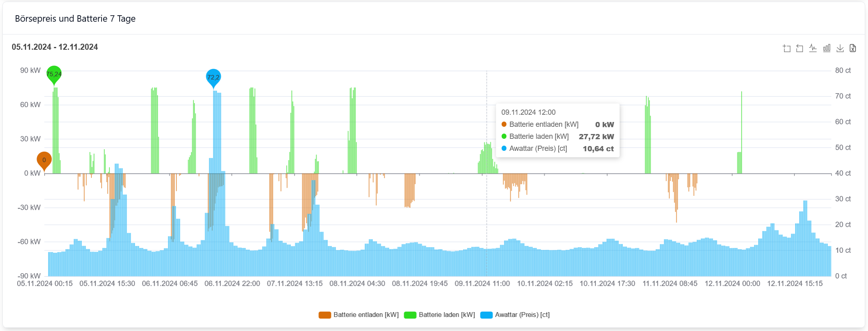Activate the area zoom tool
Image resolution: width=868 pixels, height=331 pixels.
coord(787,49)
